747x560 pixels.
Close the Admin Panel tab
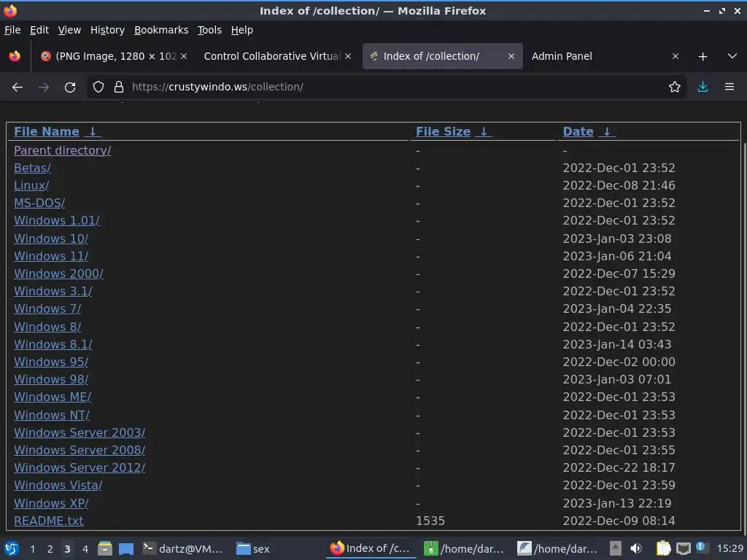click(x=675, y=56)
